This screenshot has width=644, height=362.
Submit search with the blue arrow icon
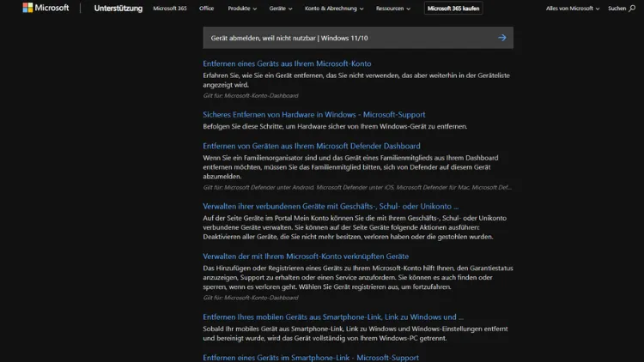pyautogui.click(x=502, y=38)
